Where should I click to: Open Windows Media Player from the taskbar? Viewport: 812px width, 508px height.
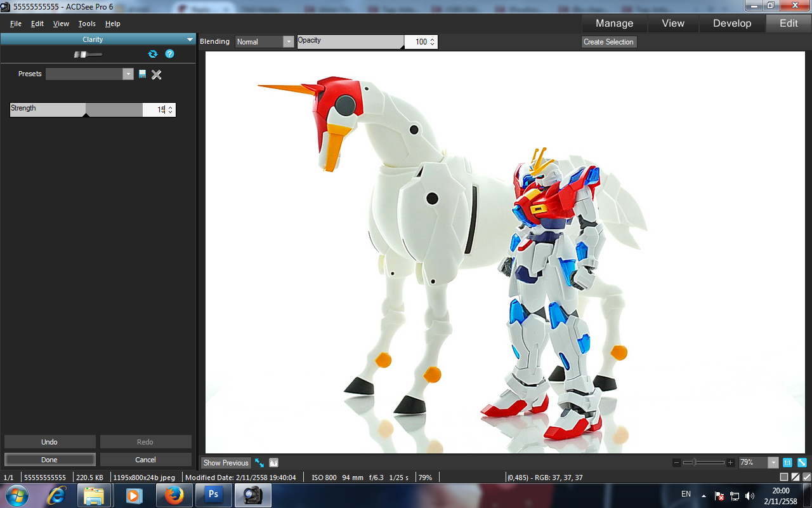point(133,495)
